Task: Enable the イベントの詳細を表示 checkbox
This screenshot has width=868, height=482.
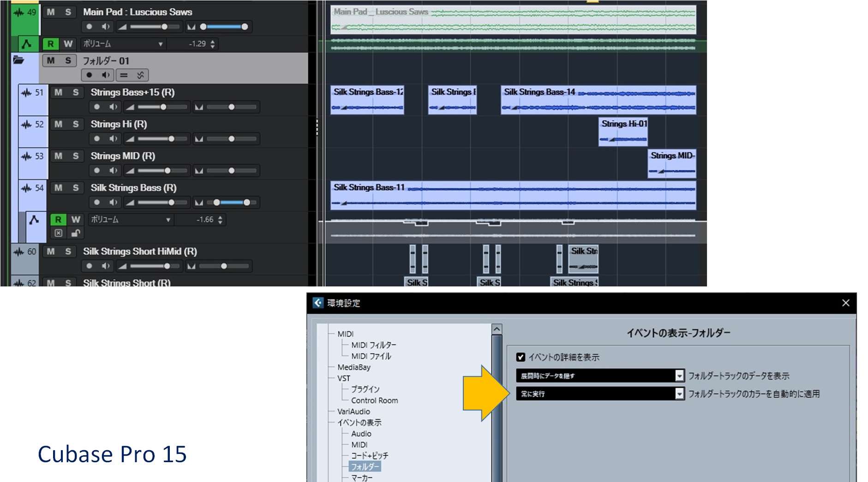Action: pyautogui.click(x=521, y=357)
